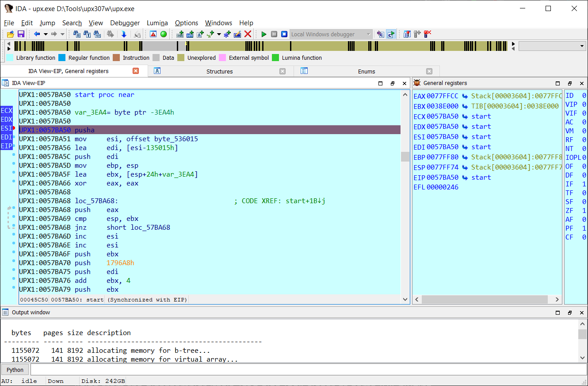588x386 pixels.
Task: Click the blue asterisk array icon
Action: [227, 34]
